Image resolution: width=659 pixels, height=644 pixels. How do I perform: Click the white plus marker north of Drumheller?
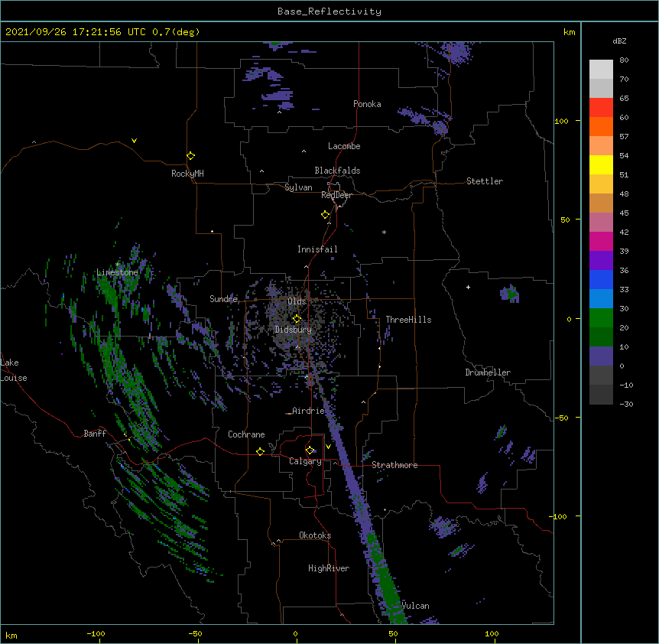pos(468,287)
